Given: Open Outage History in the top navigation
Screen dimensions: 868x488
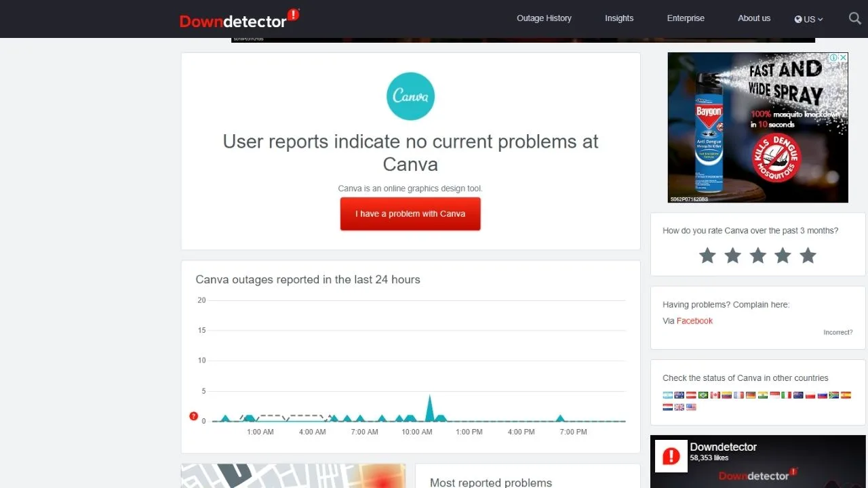Looking at the screenshot, I should point(544,18).
